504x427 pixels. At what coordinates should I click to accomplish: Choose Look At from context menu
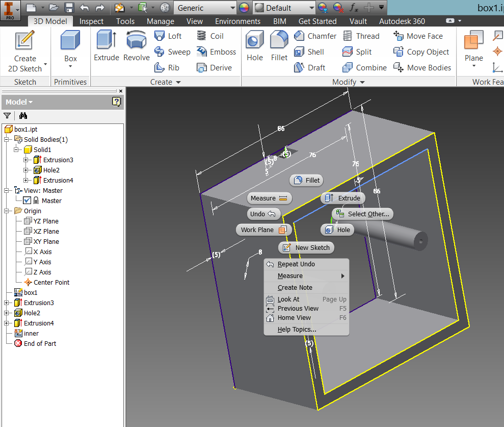[x=288, y=299]
